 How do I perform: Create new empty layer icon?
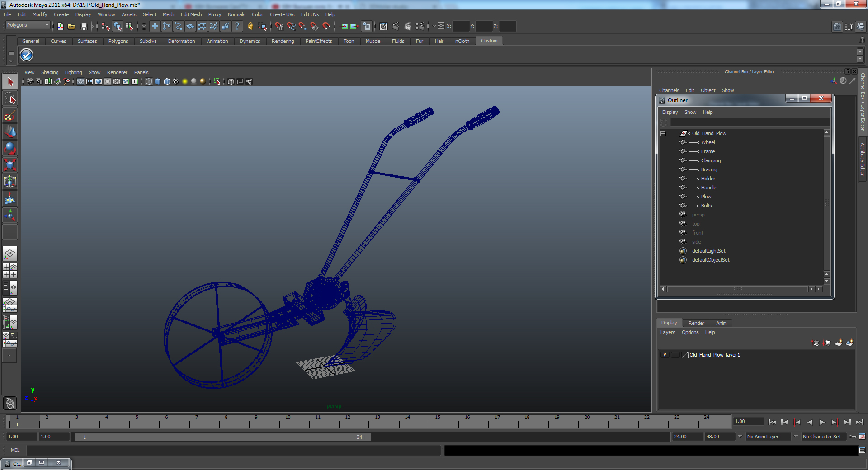pos(839,343)
